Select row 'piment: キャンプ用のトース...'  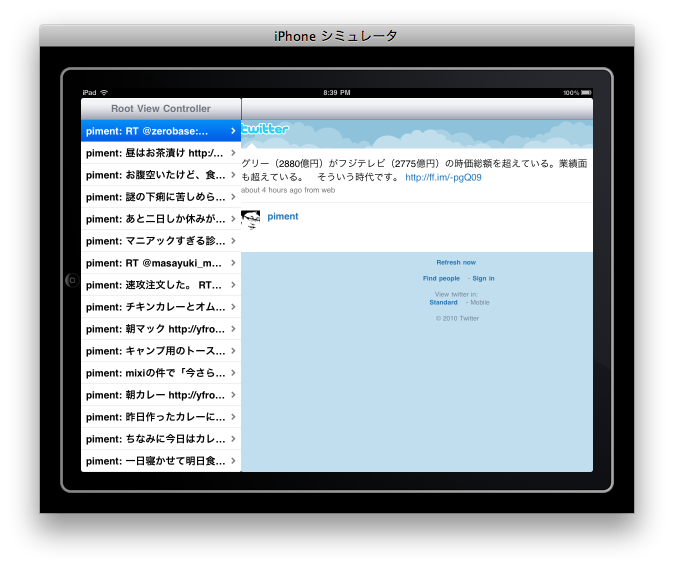tap(161, 351)
